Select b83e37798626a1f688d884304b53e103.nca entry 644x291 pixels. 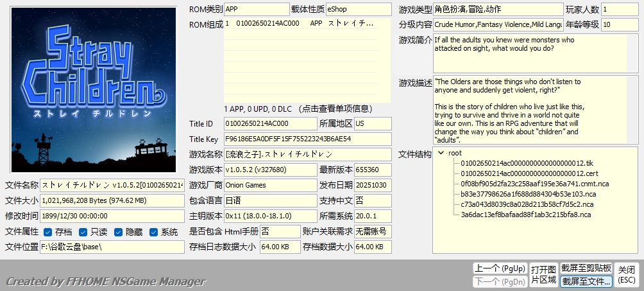pos(528,194)
